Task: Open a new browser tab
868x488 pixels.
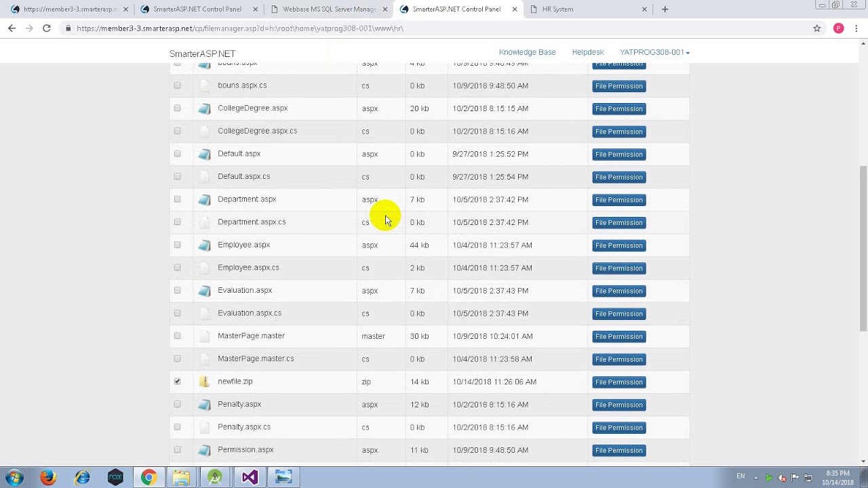Action: (665, 9)
